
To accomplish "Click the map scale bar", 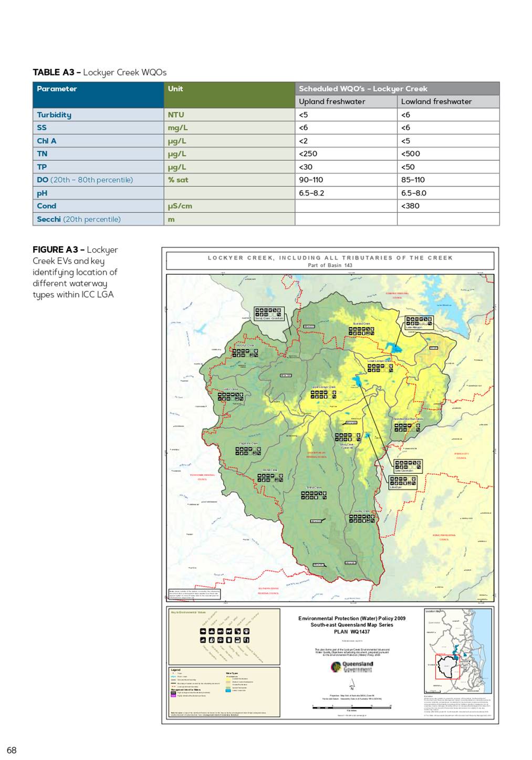I will tap(352, 707).
